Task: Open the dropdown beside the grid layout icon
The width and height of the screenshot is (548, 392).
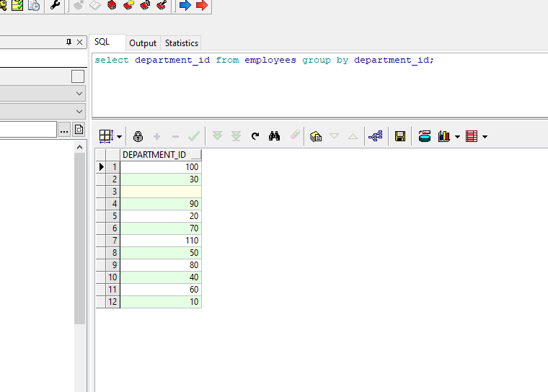Action: click(x=119, y=137)
